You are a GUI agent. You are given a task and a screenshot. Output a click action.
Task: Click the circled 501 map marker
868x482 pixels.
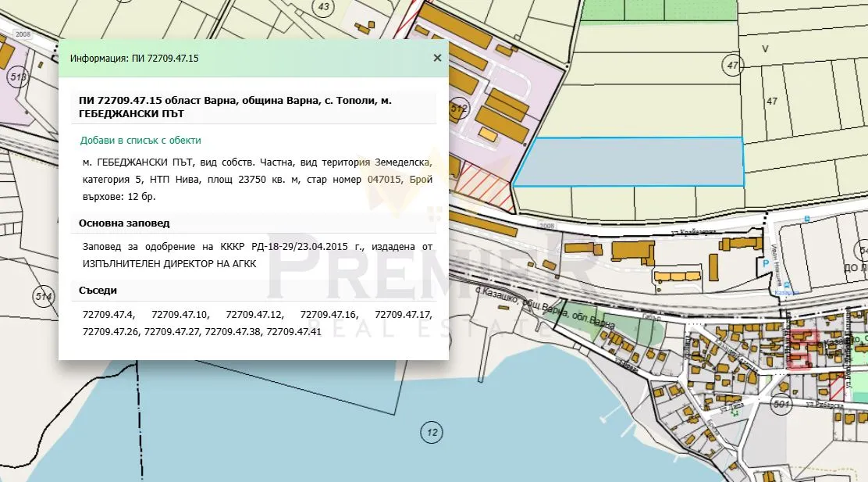[x=781, y=404]
